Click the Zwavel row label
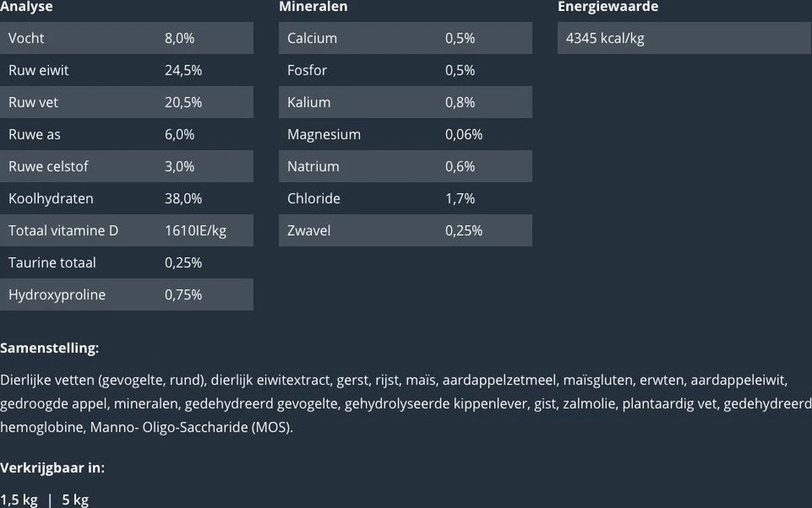 pos(309,231)
